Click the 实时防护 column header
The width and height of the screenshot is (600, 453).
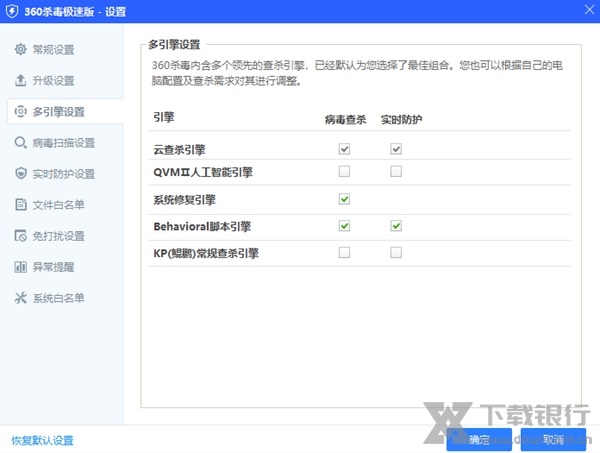401,119
